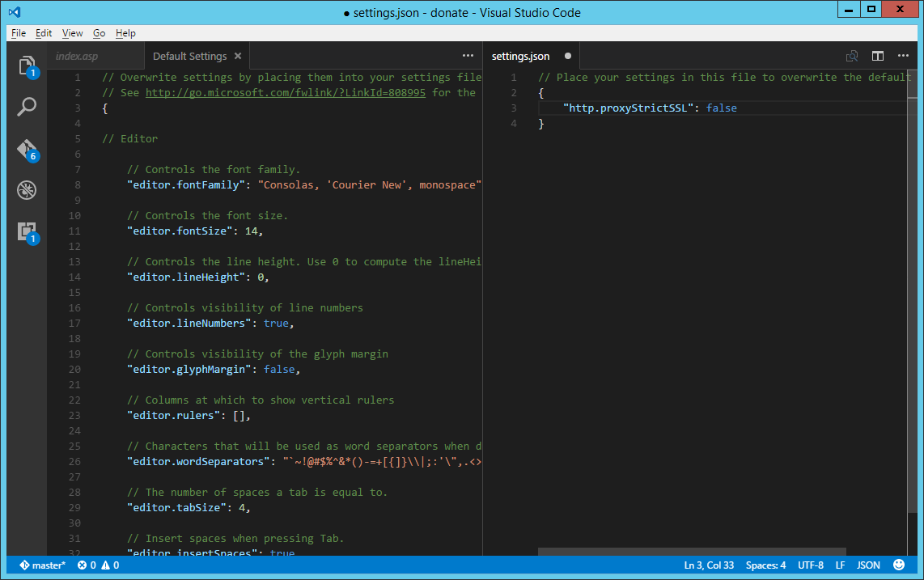This screenshot has height=580, width=924.
Task: Click "editor.glyphMargin" setting line
Action: [214, 369]
